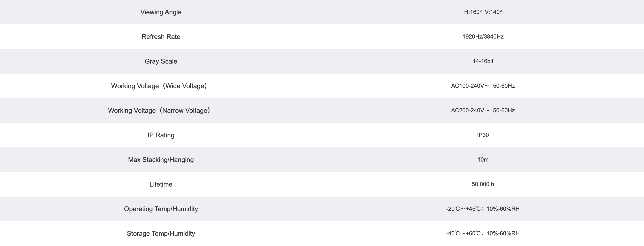Click the IP Rating label

(x=161, y=135)
